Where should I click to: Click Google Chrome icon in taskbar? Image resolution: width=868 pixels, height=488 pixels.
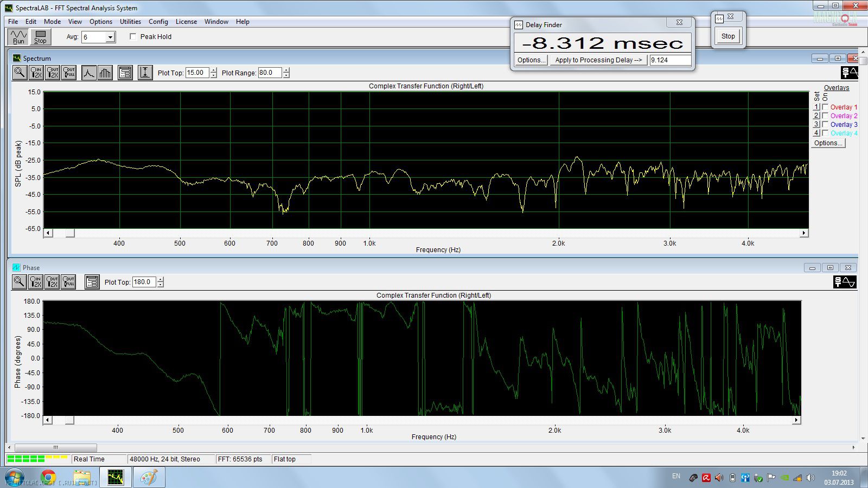point(48,478)
